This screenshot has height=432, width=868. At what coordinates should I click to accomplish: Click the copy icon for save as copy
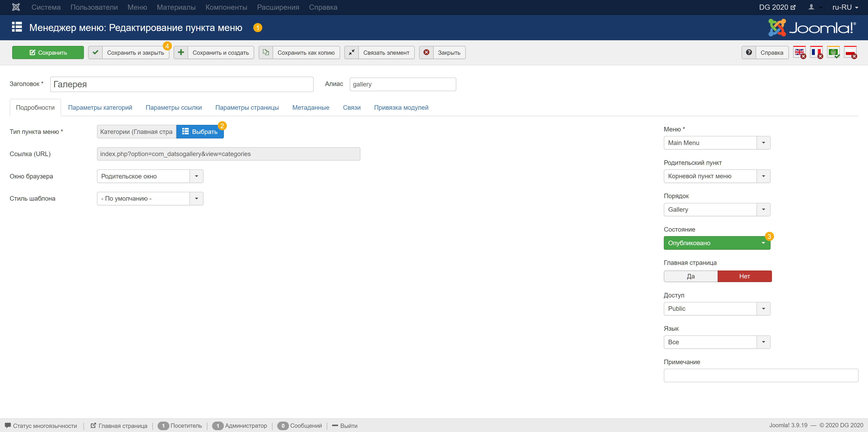(266, 52)
